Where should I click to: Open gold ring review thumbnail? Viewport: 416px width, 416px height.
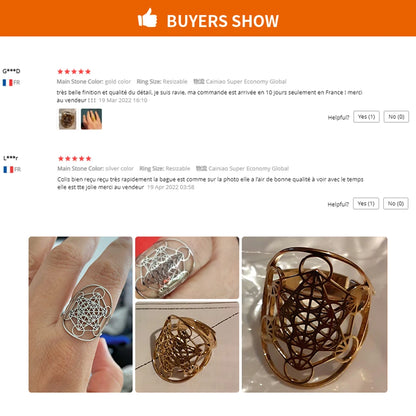(x=68, y=119)
